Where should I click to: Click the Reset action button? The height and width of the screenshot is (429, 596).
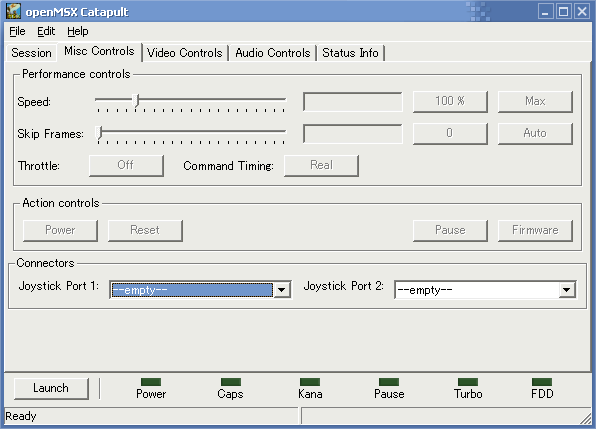(x=145, y=231)
